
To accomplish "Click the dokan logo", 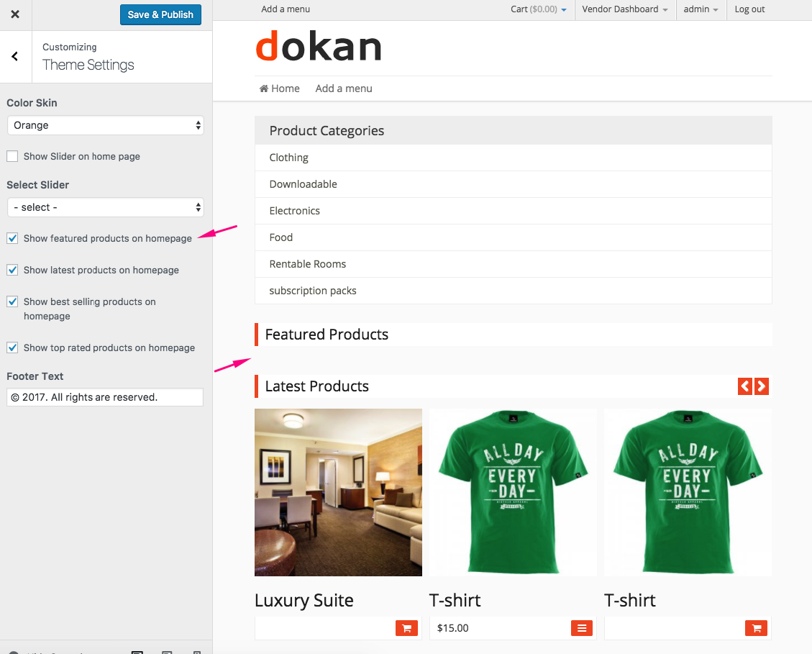I will coord(319,47).
